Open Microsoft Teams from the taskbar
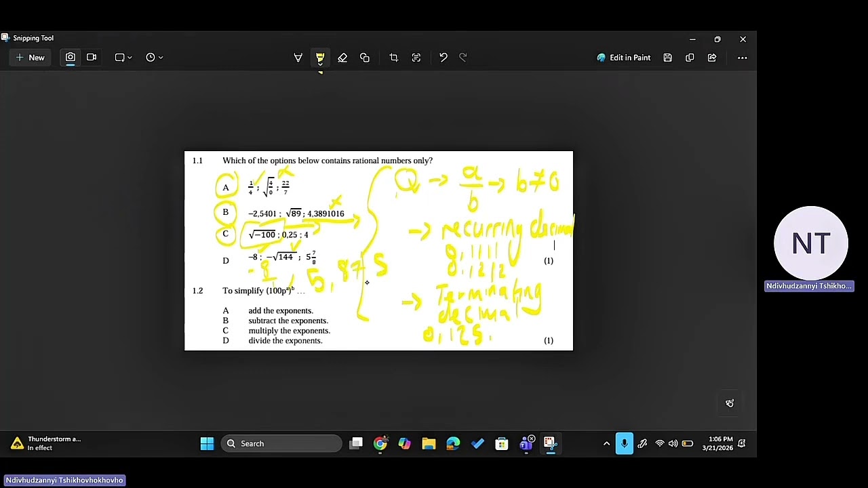 click(526, 443)
